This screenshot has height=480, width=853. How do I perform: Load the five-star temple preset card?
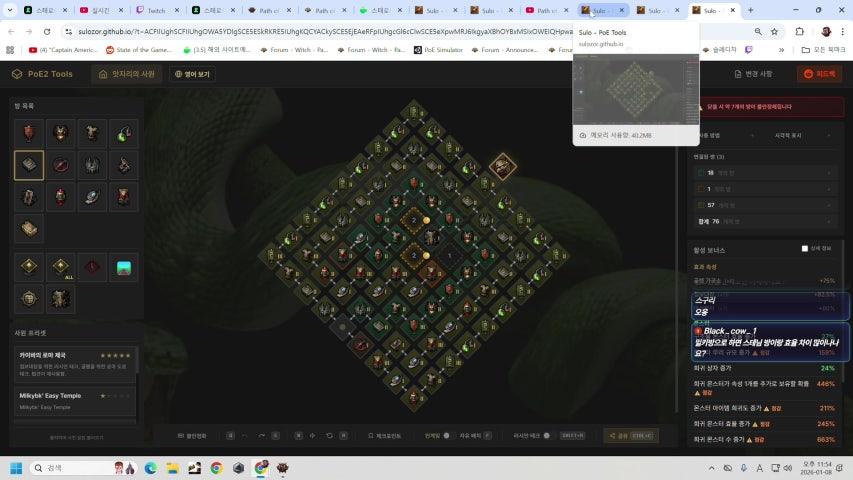pyautogui.click(x=75, y=364)
